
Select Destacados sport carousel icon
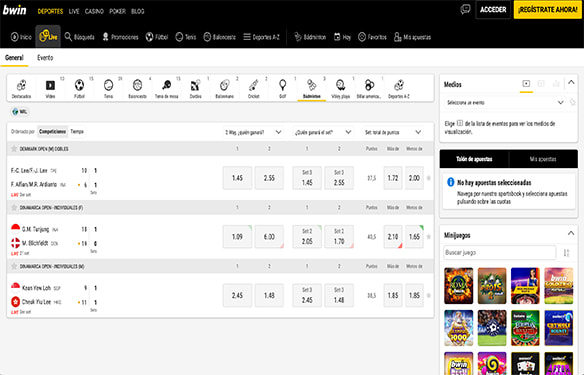coord(21,89)
